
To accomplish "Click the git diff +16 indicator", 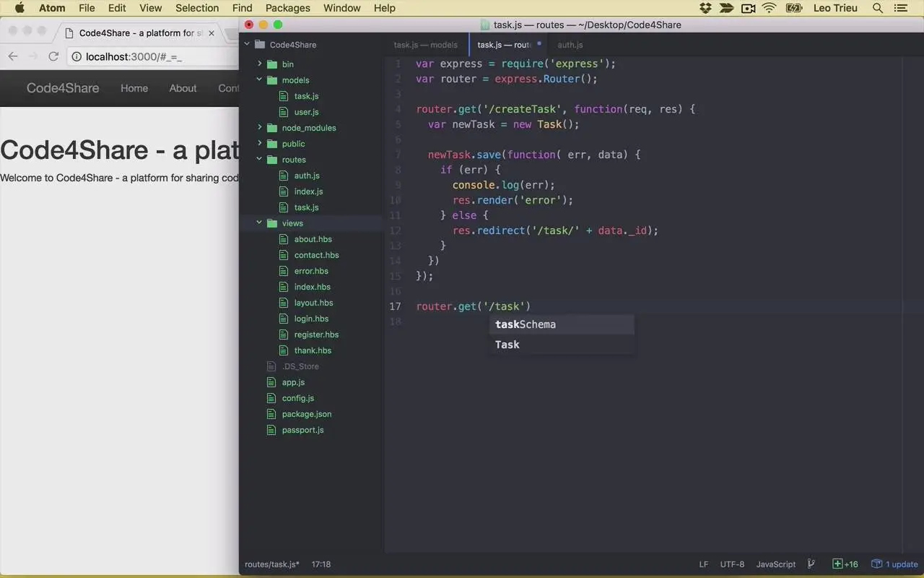I will point(845,564).
